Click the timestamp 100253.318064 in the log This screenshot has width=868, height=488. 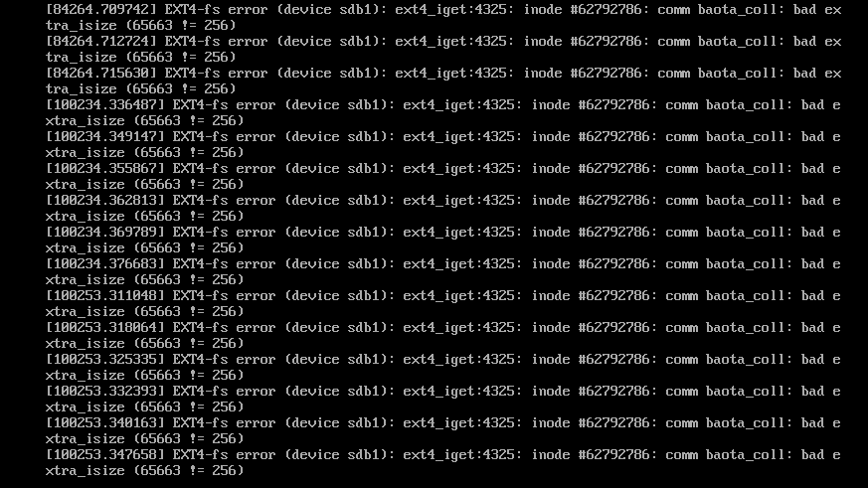tap(105, 328)
